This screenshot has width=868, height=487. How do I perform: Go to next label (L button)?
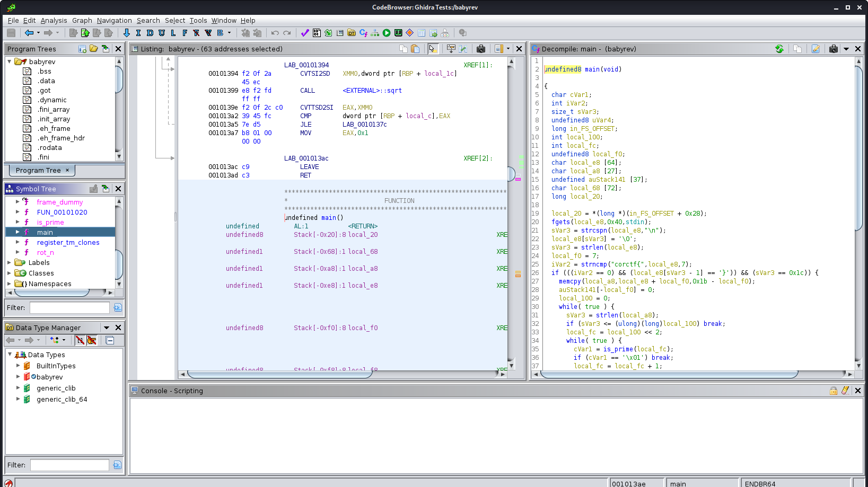pyautogui.click(x=173, y=33)
